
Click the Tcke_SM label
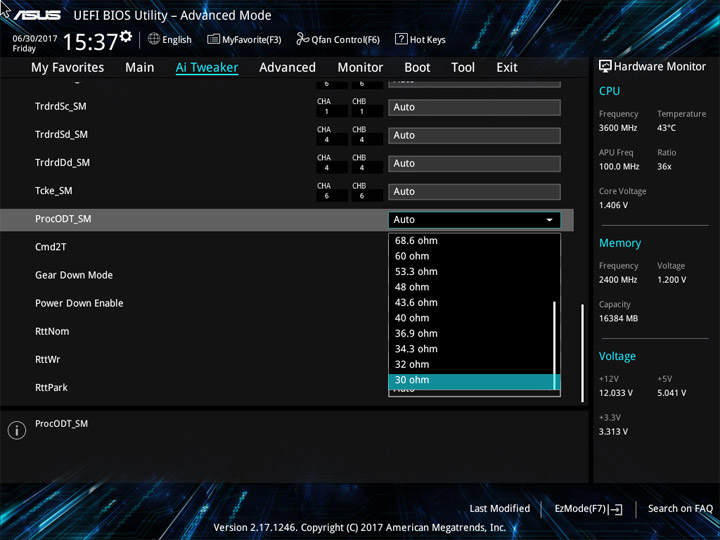tap(53, 191)
